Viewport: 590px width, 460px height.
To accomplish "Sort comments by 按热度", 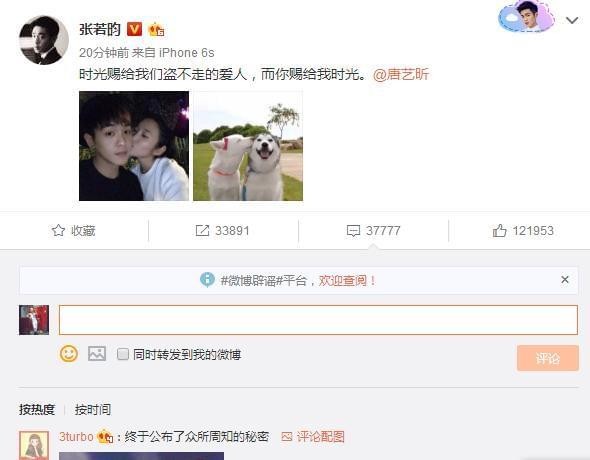I will tap(37, 409).
